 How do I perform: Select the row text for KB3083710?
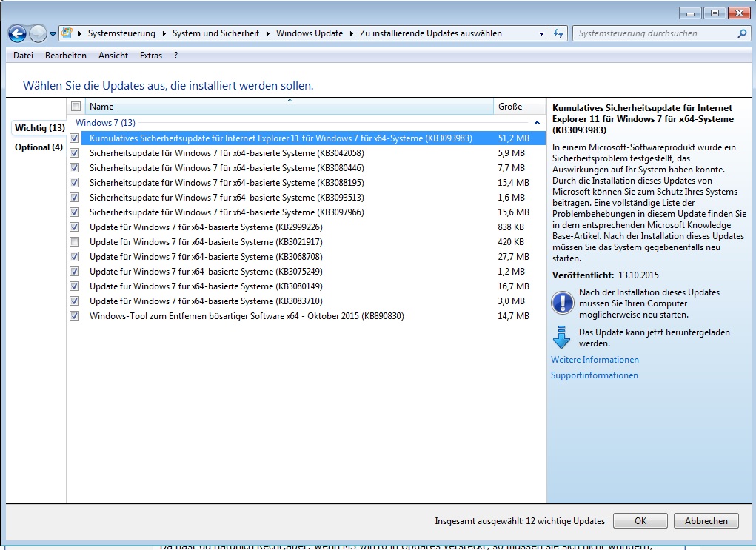206,301
